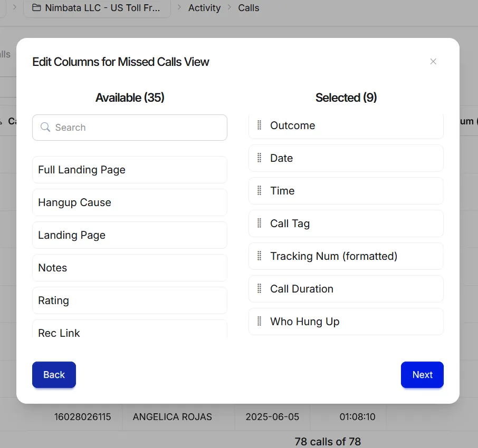Click the folder icon next to Nimbata LLC

tap(36, 7)
